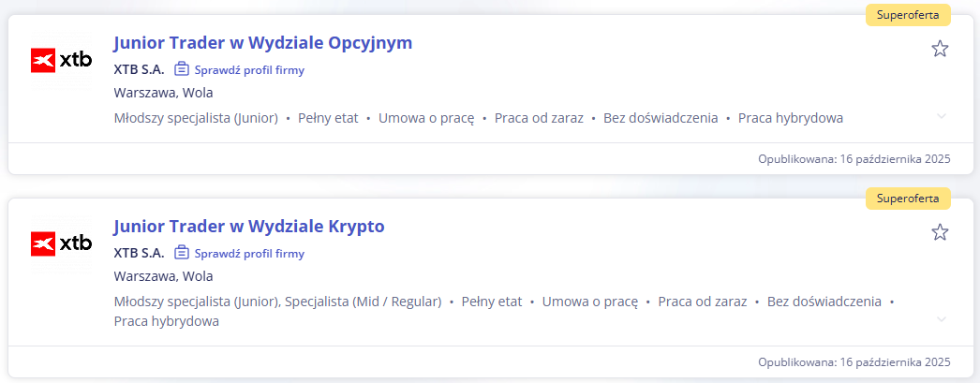
Task: Open the Junior Trader w Wydziale Krypto title
Action: coord(248,227)
